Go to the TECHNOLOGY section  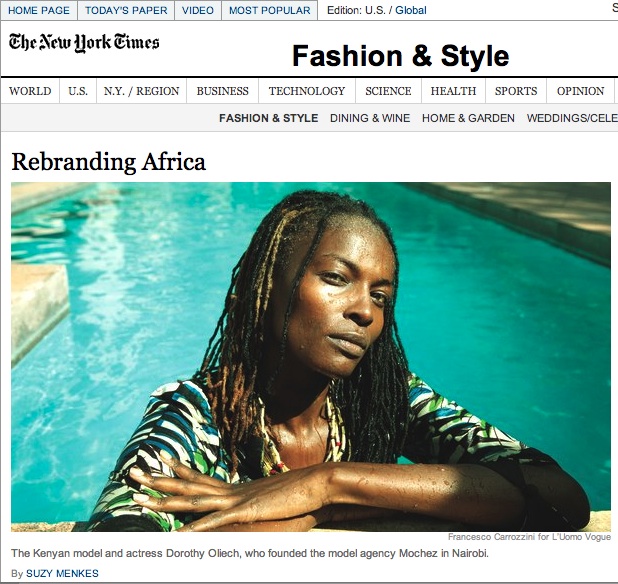(x=307, y=91)
